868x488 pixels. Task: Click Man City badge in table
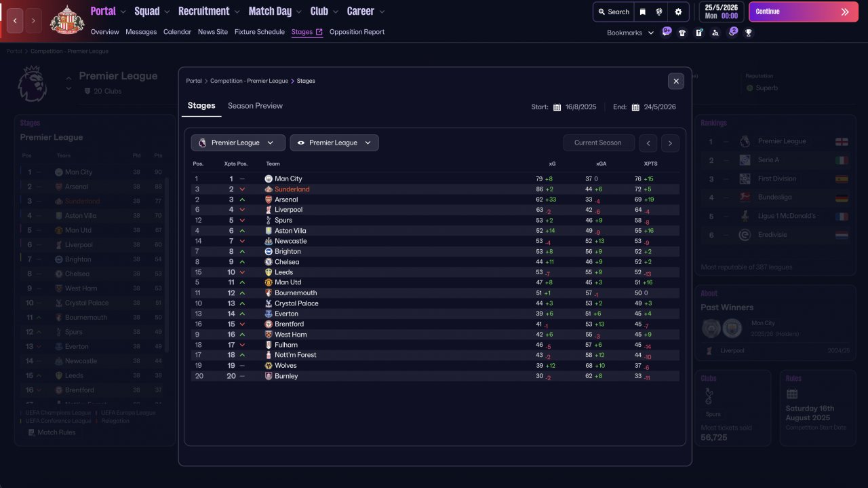269,179
